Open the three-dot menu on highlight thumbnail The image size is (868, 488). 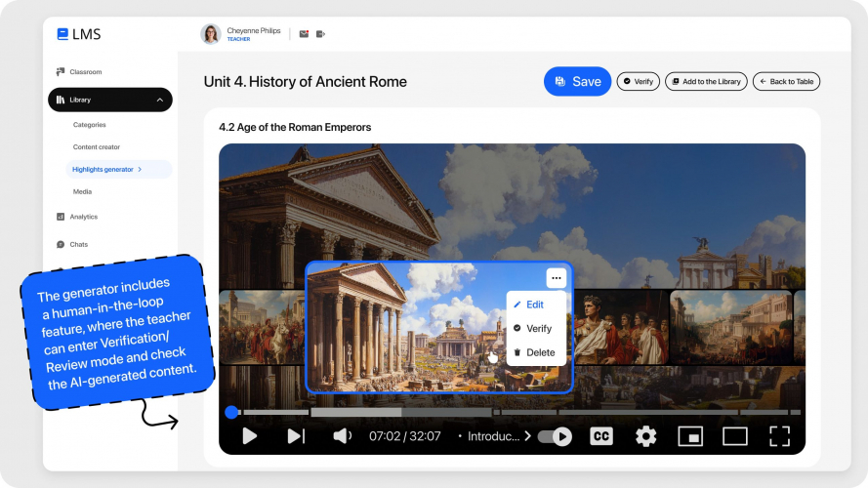[x=556, y=277]
